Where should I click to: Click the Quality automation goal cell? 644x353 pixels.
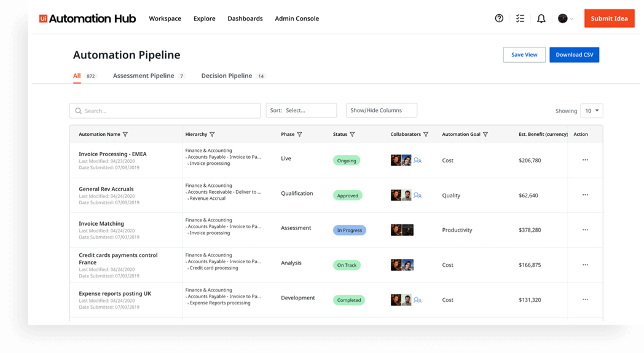coord(451,195)
